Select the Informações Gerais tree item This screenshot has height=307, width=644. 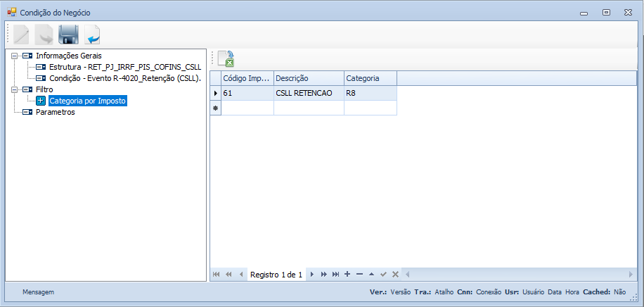click(x=69, y=56)
